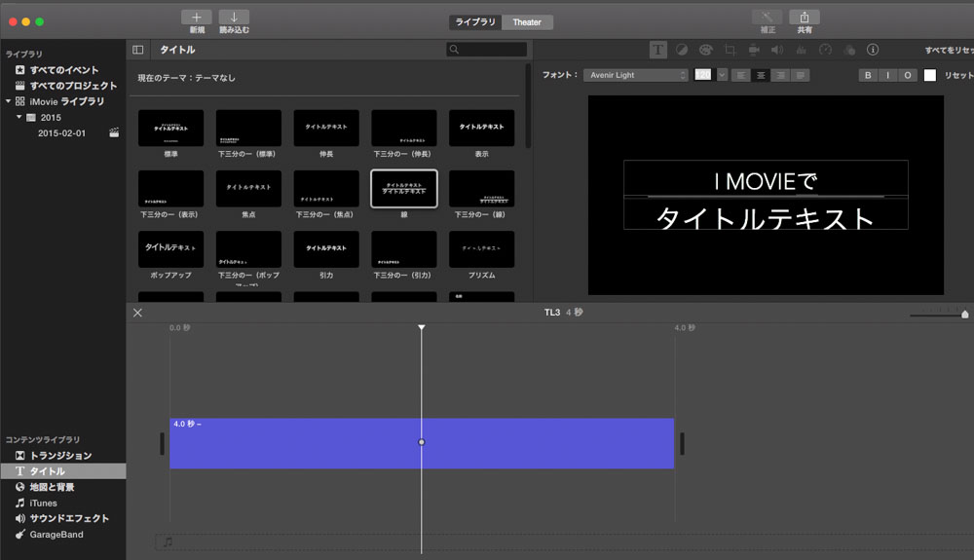Close the timeline with the X icon
The width and height of the screenshot is (974, 560).
coord(138,313)
